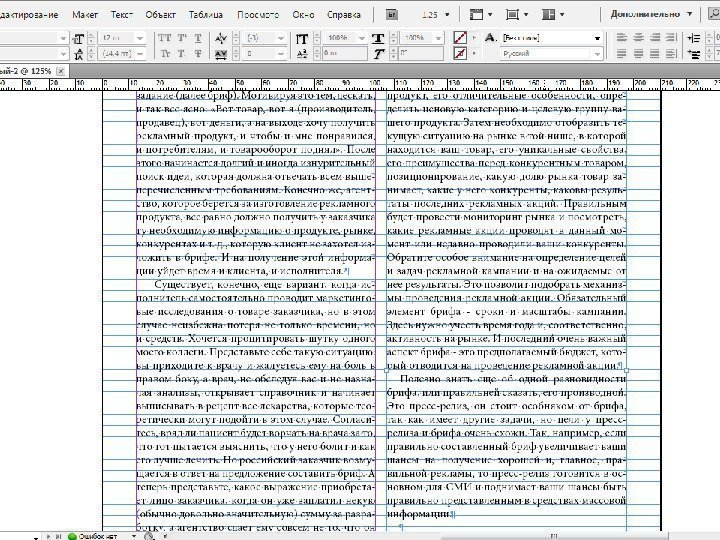Expand the fill swatch arrow
The image size is (720, 540).
474,38
